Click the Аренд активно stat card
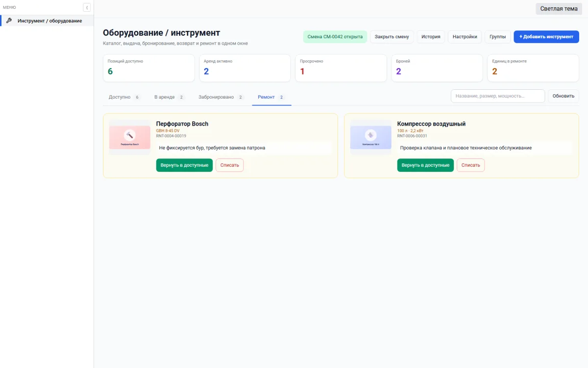This screenshot has width=588, height=368. [245, 68]
